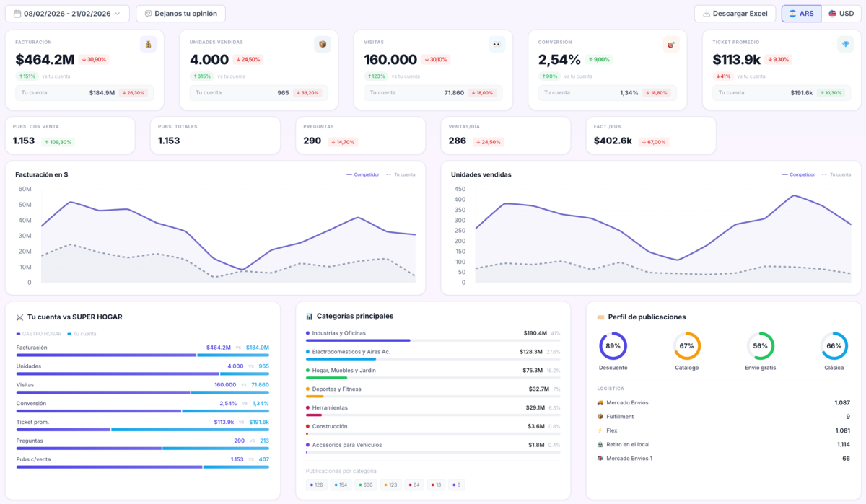The width and height of the screenshot is (866, 504).
Task: Click the Flex lightning bolt icon
Action: [600, 430]
